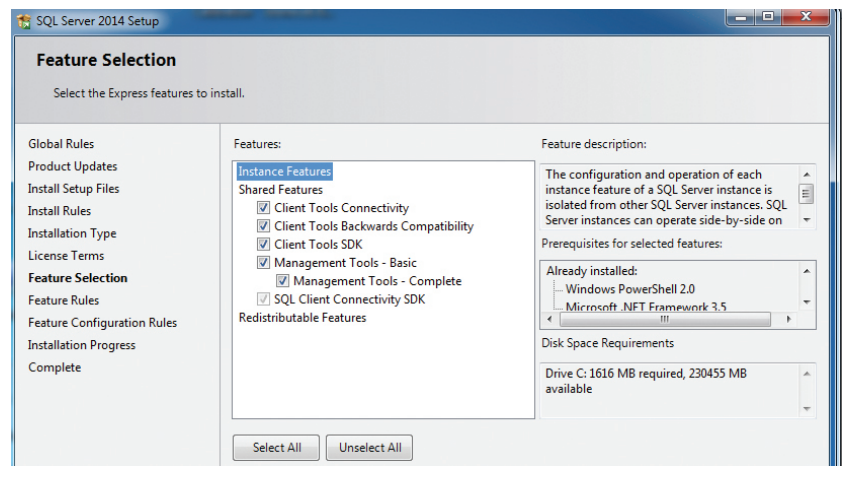Select the Instance Features tree node
The image size is (860, 478).
coord(284,172)
